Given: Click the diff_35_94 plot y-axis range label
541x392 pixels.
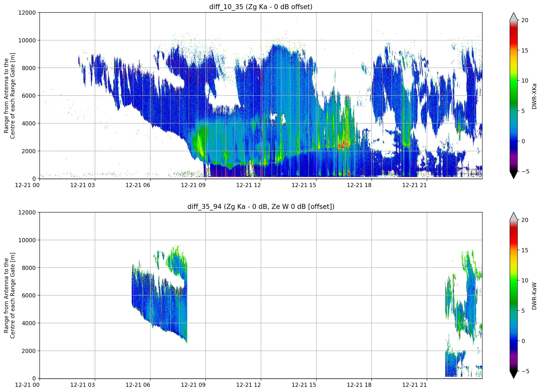Looking at the screenshot, I should pos(10,295).
